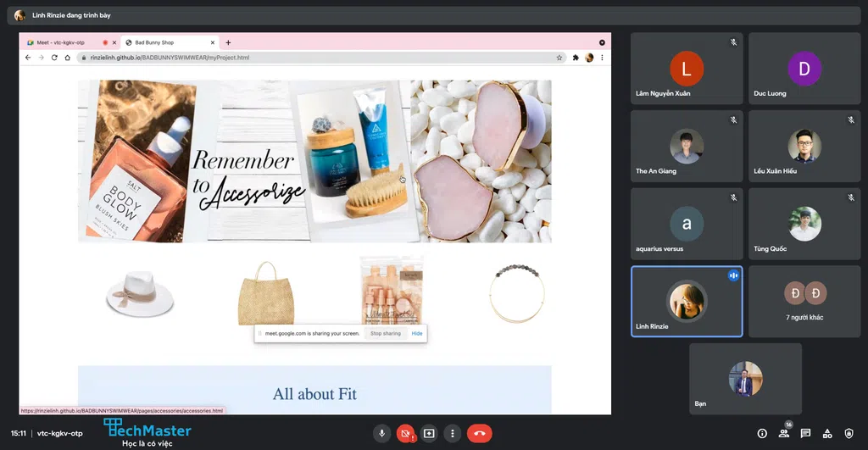
Task: Bookmark page with star icon
Action: 559,58
